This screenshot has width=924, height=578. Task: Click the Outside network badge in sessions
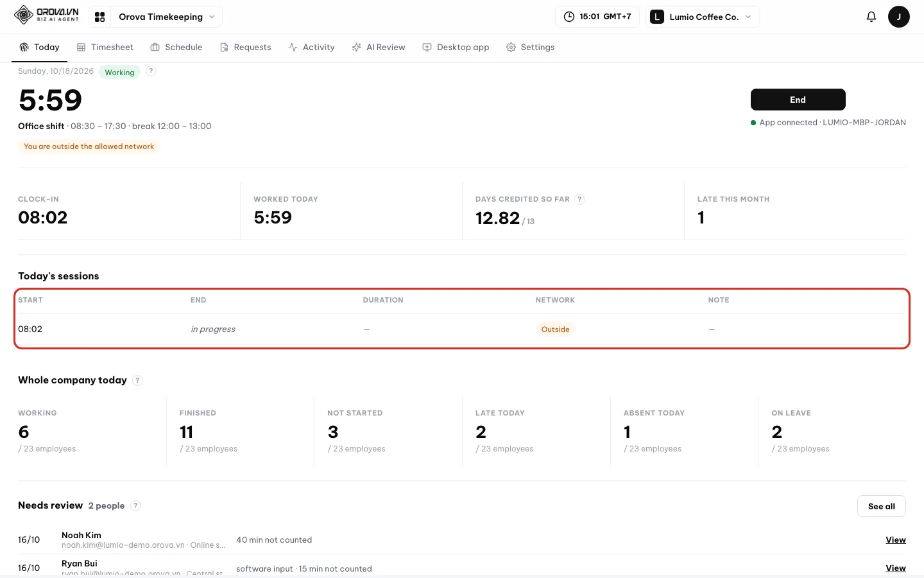pyautogui.click(x=555, y=329)
